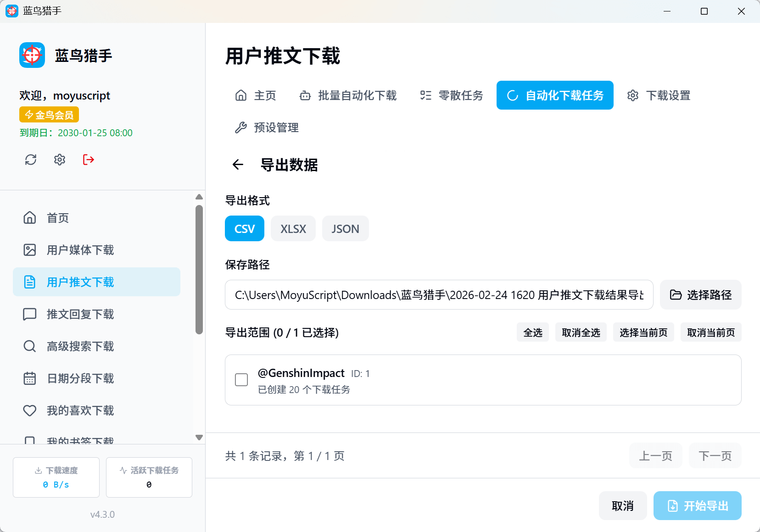Open the 下载设置 tab
The image size is (760, 532).
pos(659,95)
